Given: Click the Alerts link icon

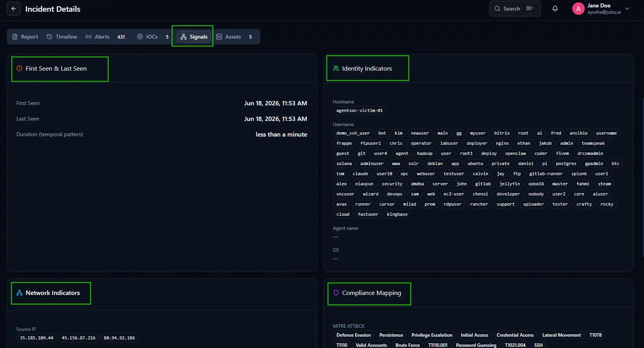Looking at the screenshot, I should click(x=88, y=37).
